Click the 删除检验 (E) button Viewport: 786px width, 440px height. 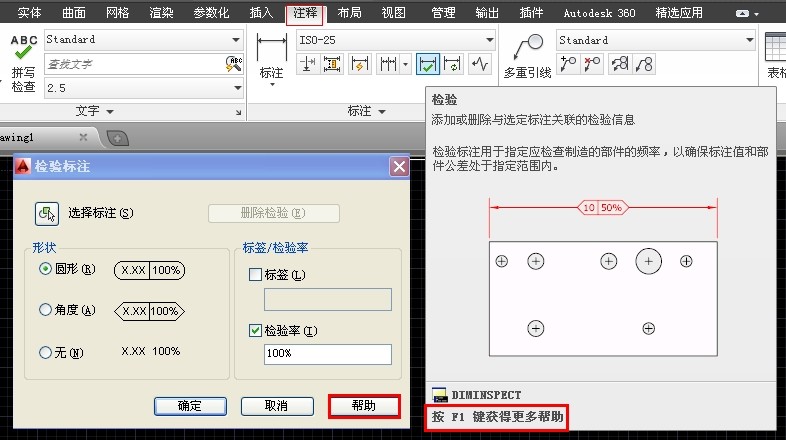(274, 213)
